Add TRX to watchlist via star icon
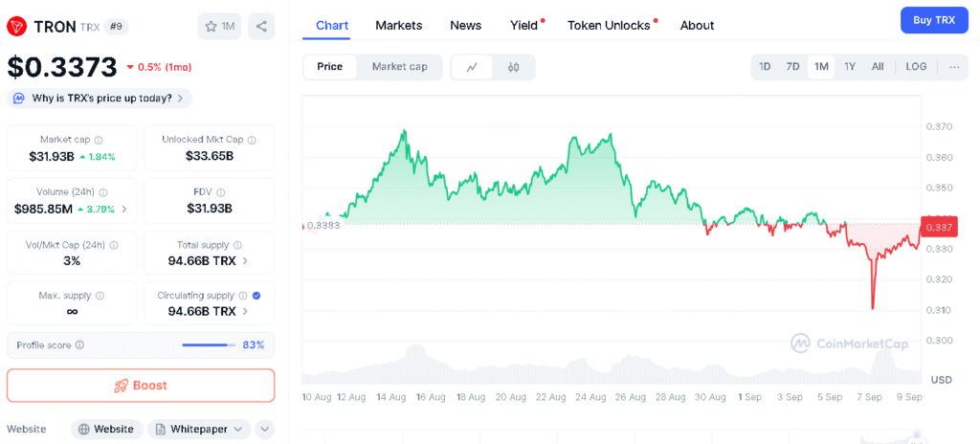The height and width of the screenshot is (444, 980). coord(219,26)
